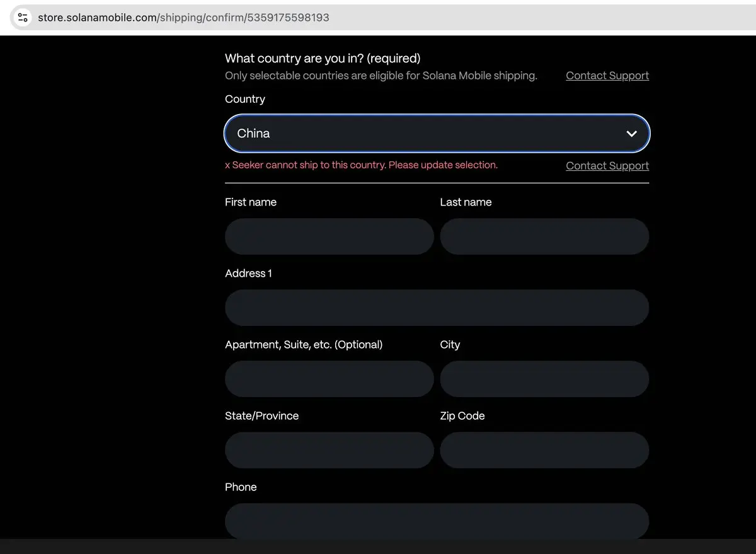Click the 'City' label
This screenshot has width=756, height=554.
(x=450, y=345)
